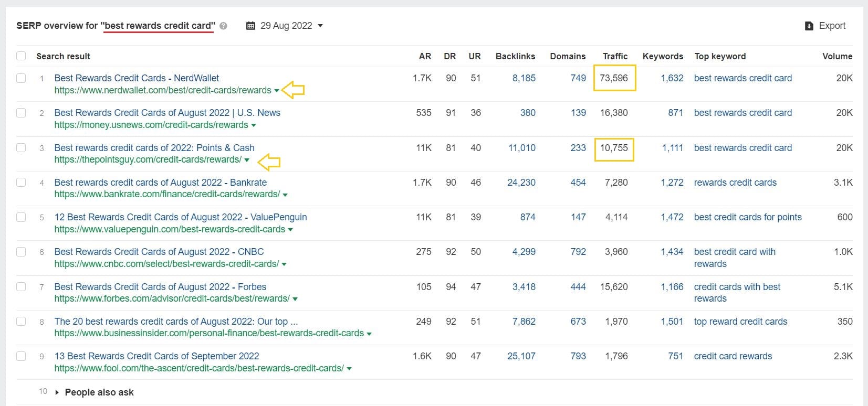Click the help icon next to SERP overview title

224,26
